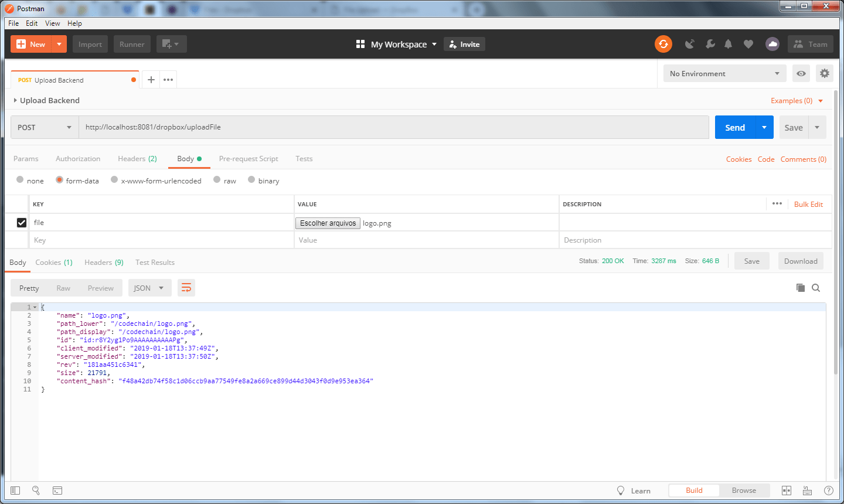Open column options three dots beside Bulk Edit
This screenshot has width=844, height=504.
pyautogui.click(x=777, y=204)
